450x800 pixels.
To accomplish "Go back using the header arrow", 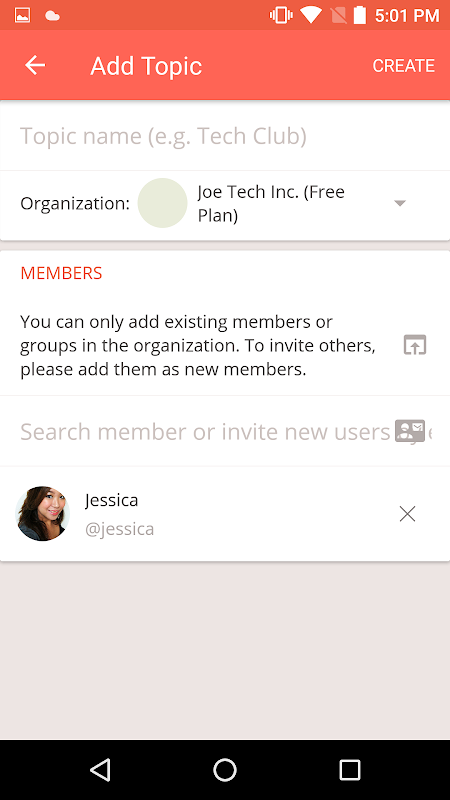I will coord(35,65).
